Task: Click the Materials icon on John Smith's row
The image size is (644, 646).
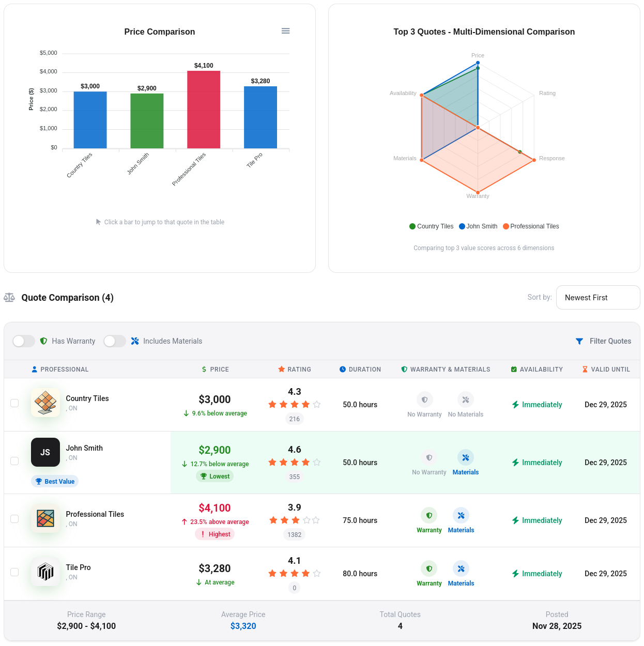Action: (x=466, y=457)
